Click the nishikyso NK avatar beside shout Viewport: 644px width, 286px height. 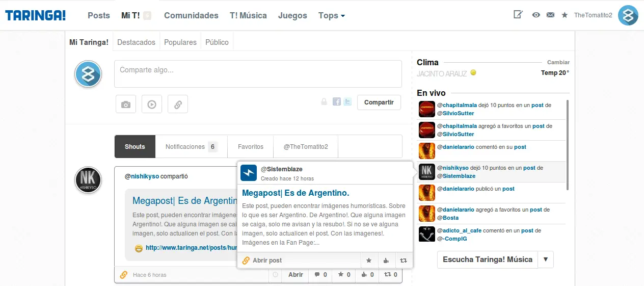(88, 180)
